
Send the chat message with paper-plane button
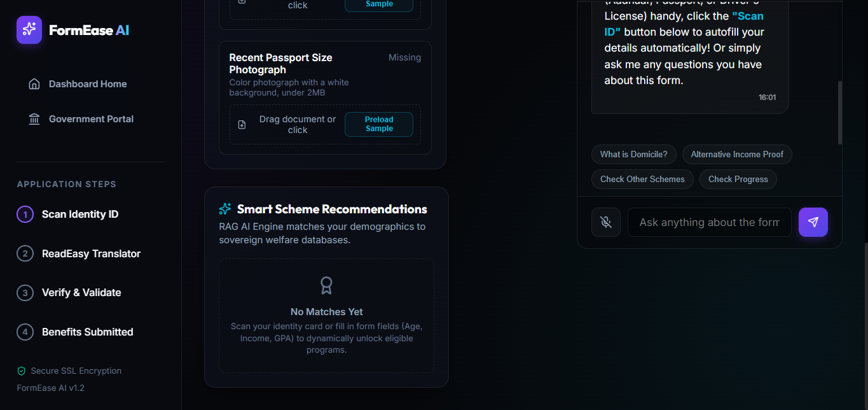pos(813,222)
